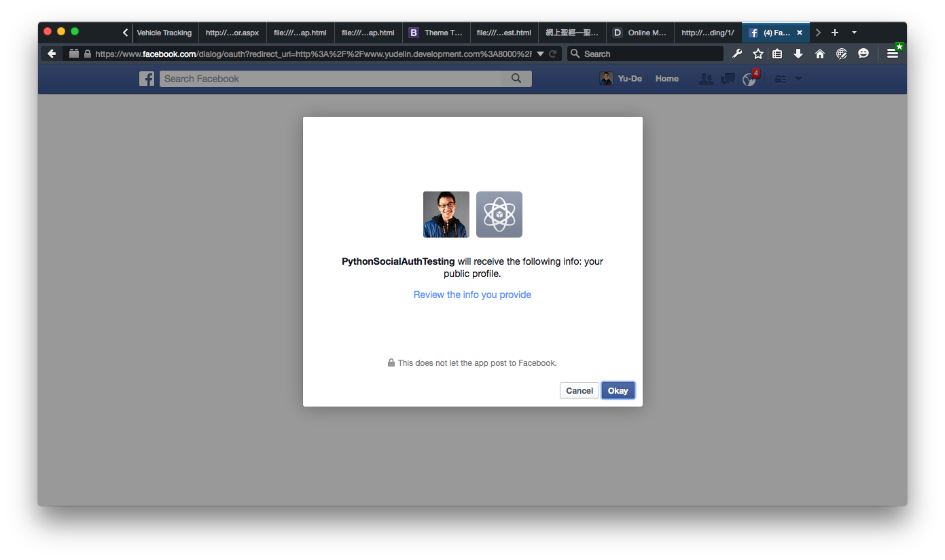This screenshot has height=560, width=945.
Task: Open Facebook account dropdown arrow
Action: click(798, 79)
